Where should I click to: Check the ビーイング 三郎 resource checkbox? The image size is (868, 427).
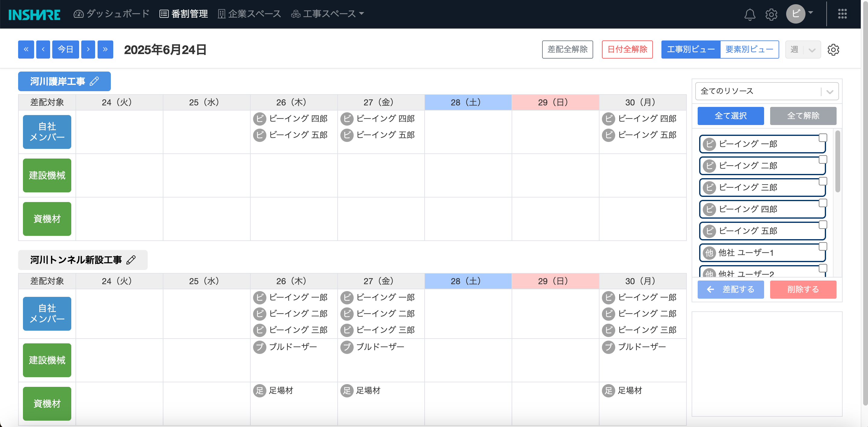point(823,181)
